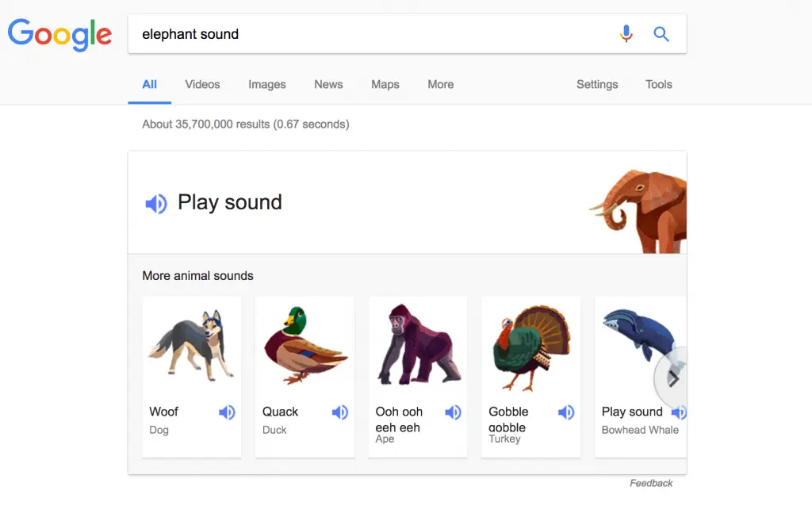812x506 pixels.
Task: Click the large Play sound text
Action: coord(229,202)
